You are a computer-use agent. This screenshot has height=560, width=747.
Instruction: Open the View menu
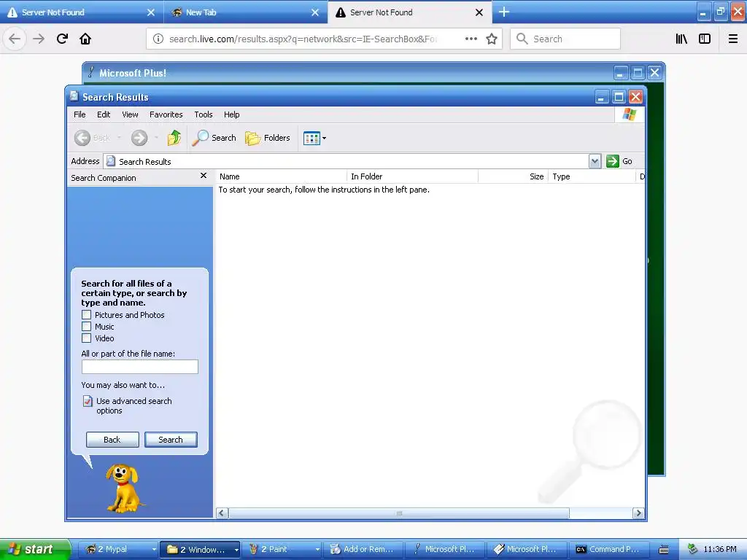[130, 114]
